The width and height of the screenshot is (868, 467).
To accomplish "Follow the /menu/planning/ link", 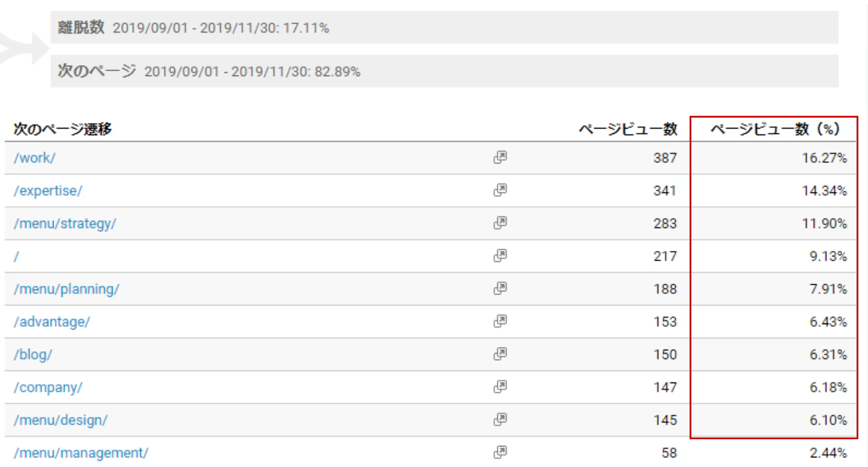I will (66, 289).
